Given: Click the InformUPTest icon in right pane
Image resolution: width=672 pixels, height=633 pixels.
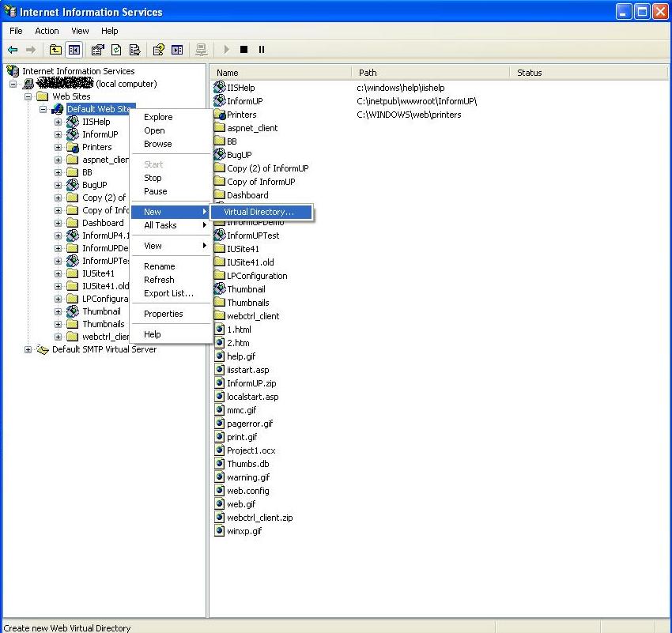Looking at the screenshot, I should [220, 235].
